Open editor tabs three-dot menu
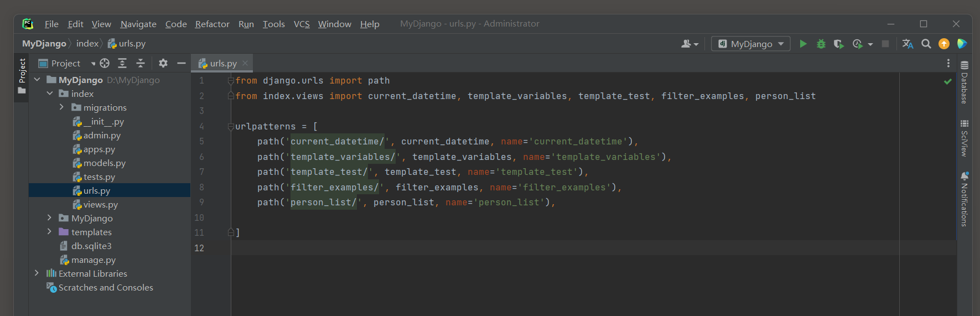This screenshot has height=316, width=980. tap(948, 63)
